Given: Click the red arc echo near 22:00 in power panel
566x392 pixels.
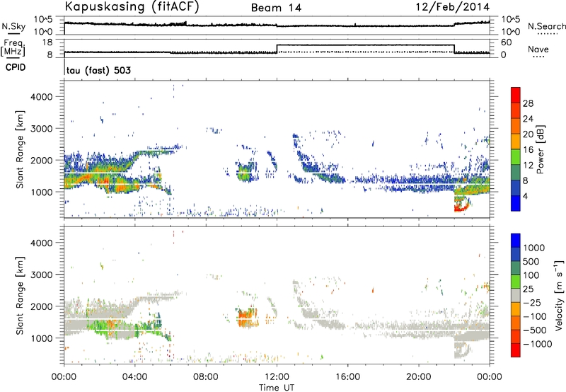Looking at the screenshot, I should click(461, 207).
